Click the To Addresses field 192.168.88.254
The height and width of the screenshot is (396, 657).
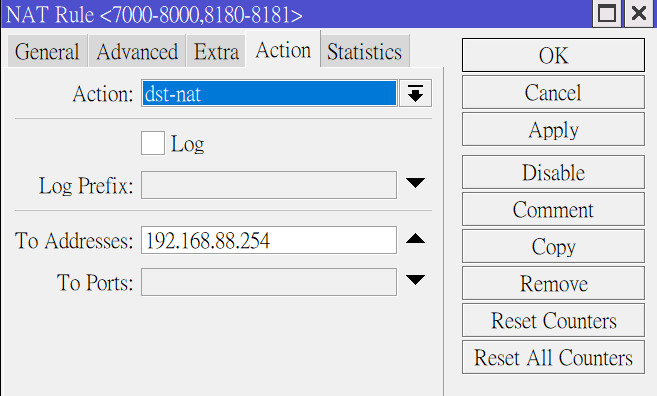coord(269,240)
